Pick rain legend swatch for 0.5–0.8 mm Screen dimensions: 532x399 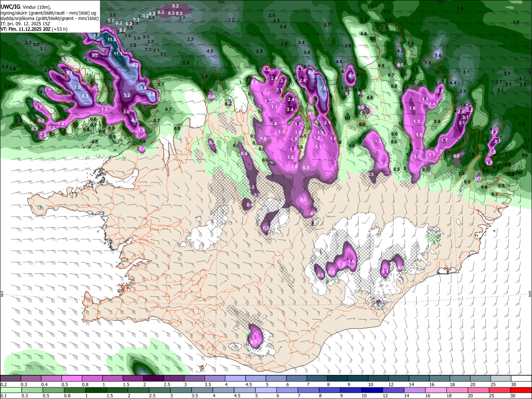pyautogui.click(x=53, y=390)
